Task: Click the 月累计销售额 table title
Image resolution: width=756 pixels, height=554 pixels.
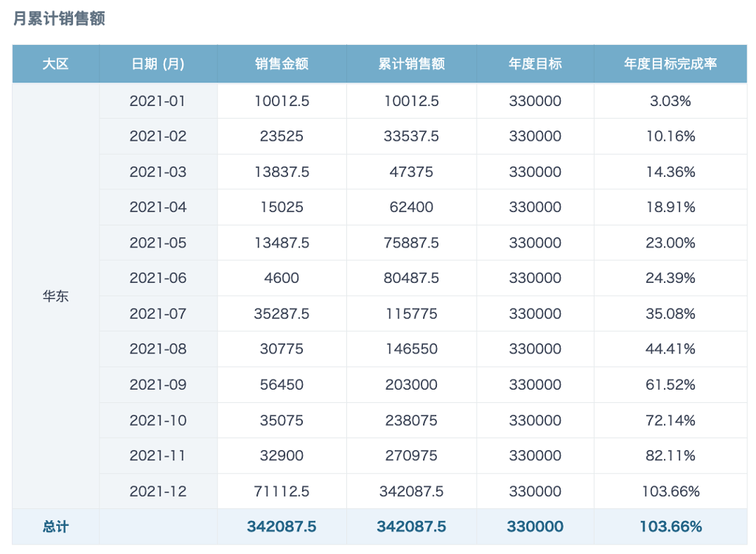Action: click(x=59, y=18)
